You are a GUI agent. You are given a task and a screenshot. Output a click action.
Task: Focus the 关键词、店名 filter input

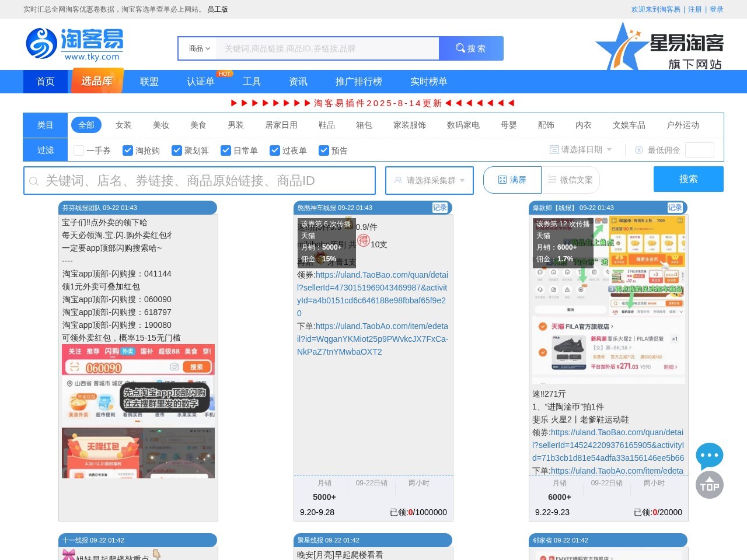200,181
